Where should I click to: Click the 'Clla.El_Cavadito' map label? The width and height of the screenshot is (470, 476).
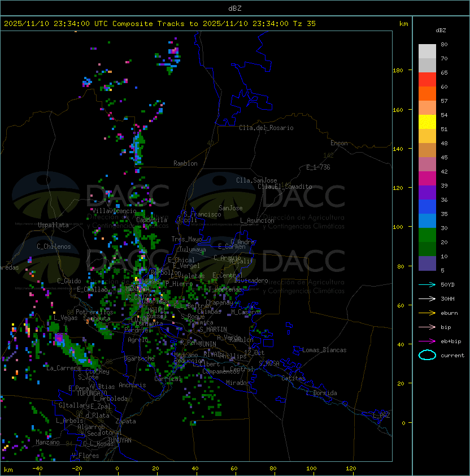[x=285, y=187]
